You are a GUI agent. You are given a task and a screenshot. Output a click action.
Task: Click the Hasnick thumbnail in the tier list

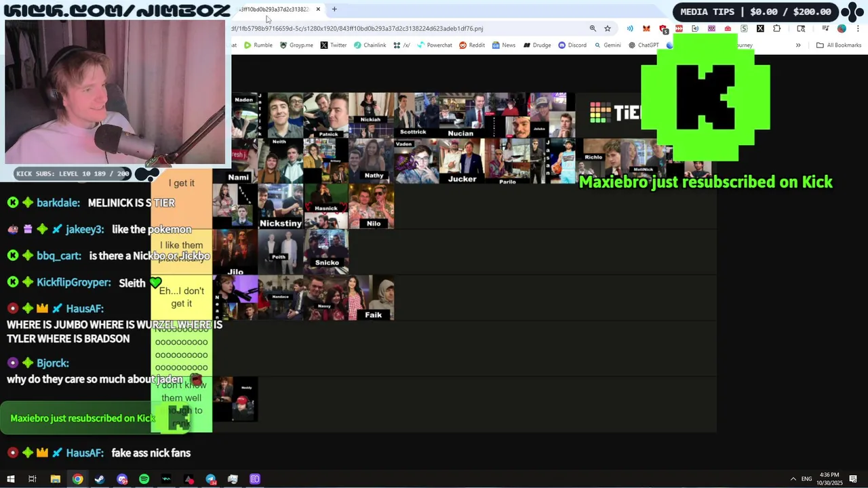click(326, 207)
